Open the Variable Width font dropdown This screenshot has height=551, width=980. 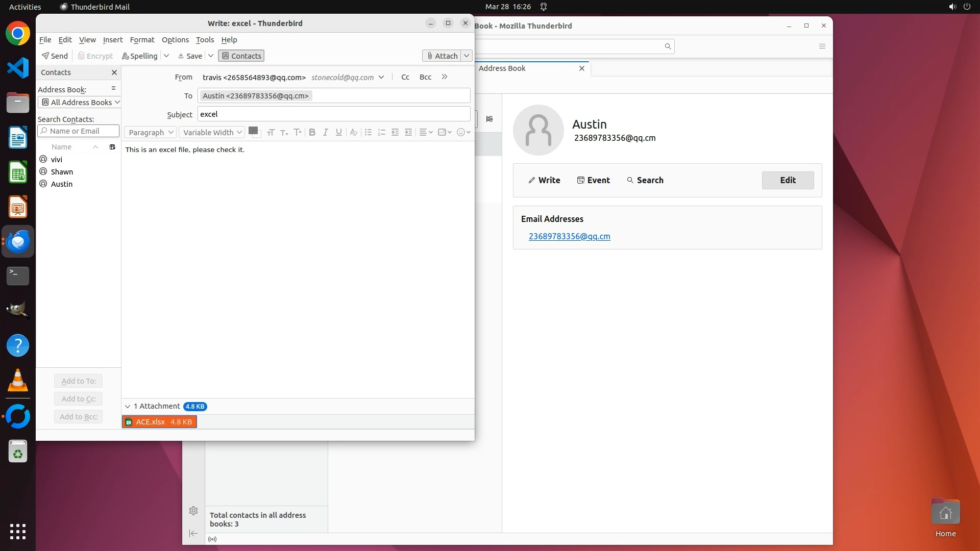(212, 132)
